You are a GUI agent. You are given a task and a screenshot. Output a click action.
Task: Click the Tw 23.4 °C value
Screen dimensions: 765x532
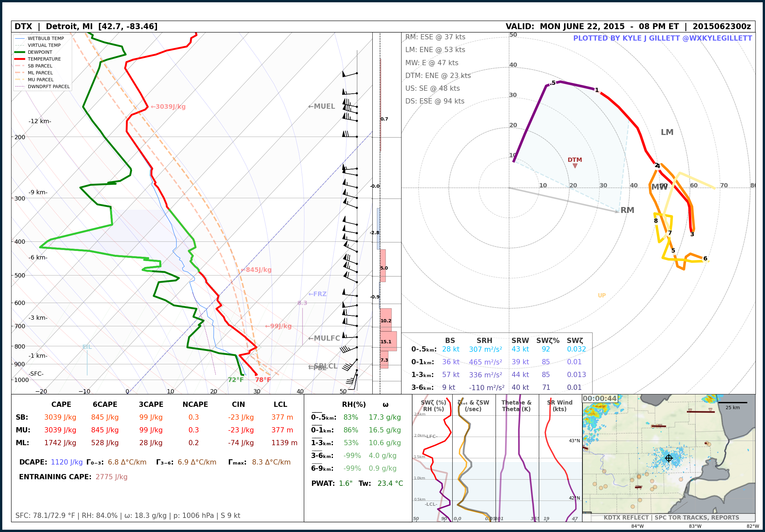[x=390, y=483]
